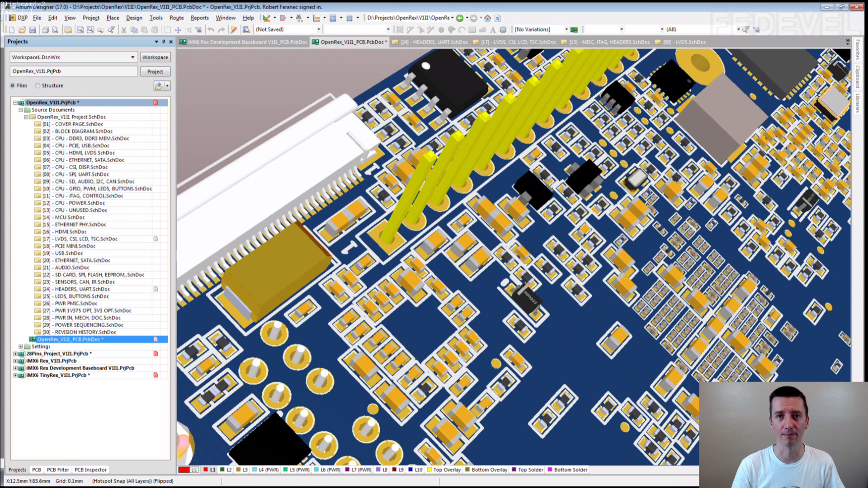The height and width of the screenshot is (488, 868).
Task: Click the Move selection cross icon
Action: [x=178, y=30]
